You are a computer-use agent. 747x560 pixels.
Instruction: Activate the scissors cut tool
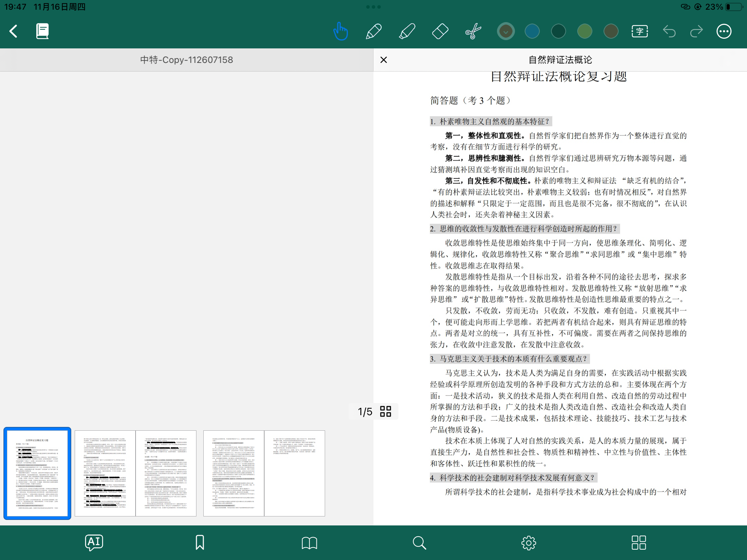[473, 31]
